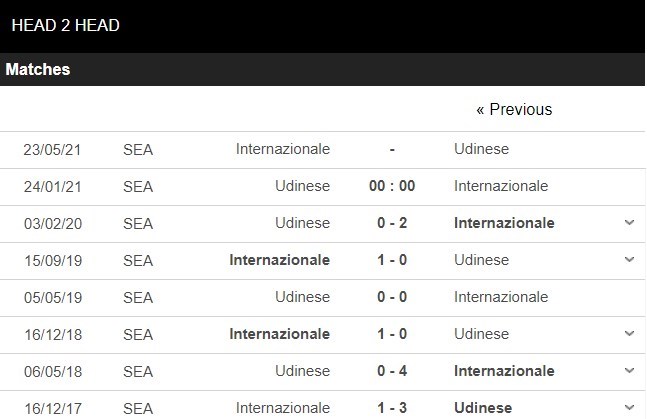This screenshot has height=419, width=647.
Task: Click the HEAD 2 HEAD title bar
Action: coord(66,25)
